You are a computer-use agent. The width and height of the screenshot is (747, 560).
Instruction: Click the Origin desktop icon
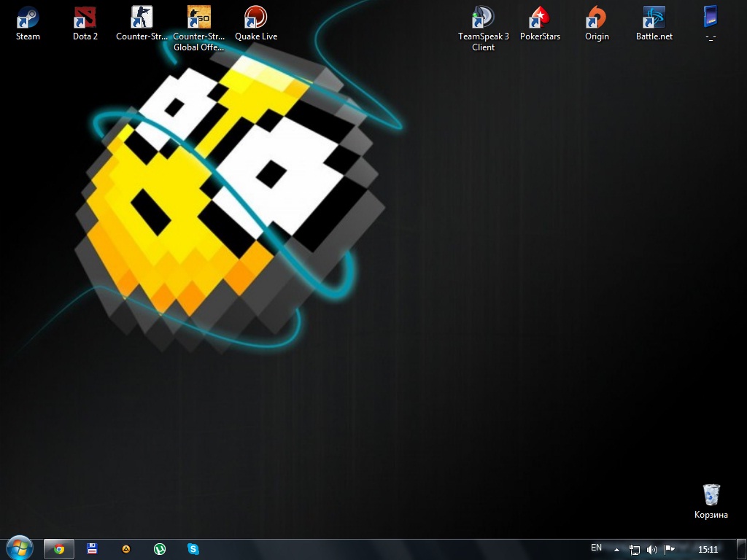click(x=597, y=17)
